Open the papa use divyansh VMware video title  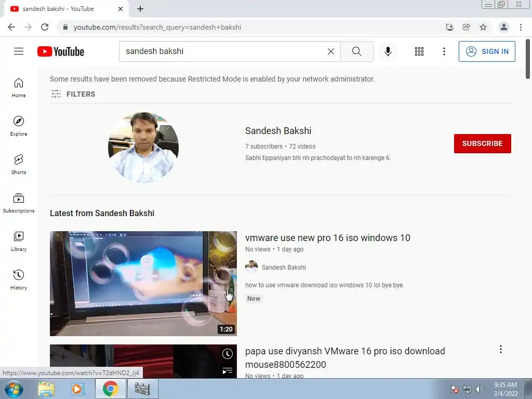(x=345, y=357)
